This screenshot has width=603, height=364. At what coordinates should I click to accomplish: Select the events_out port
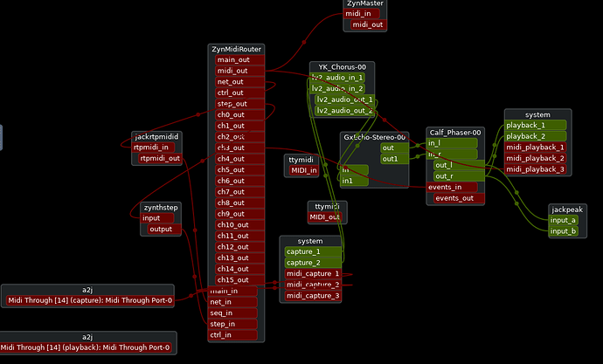459,198
